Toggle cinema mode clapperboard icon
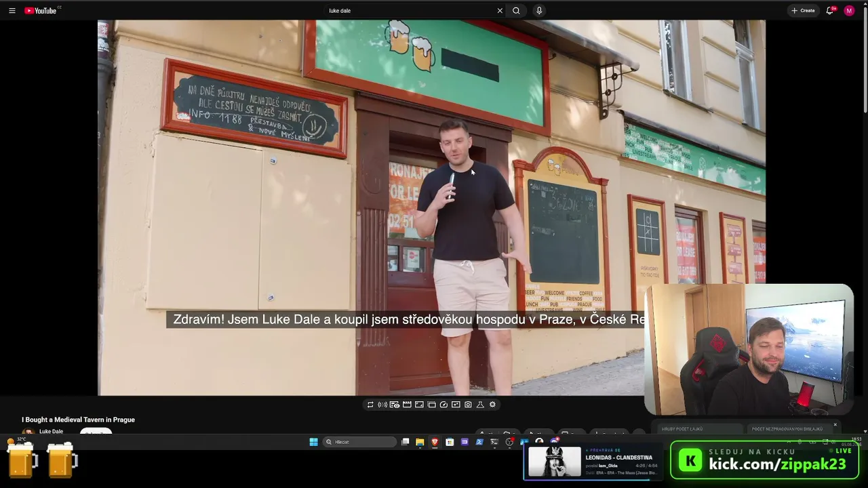This screenshot has height=488, width=868. click(x=407, y=405)
